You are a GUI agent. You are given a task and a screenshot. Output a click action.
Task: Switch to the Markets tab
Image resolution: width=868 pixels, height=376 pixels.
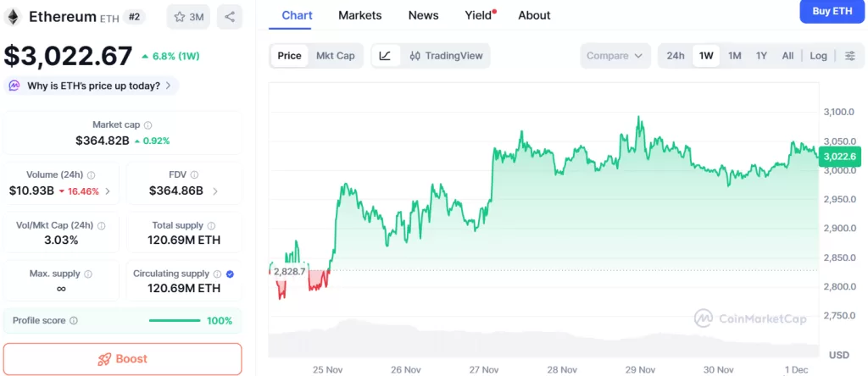pyautogui.click(x=359, y=15)
